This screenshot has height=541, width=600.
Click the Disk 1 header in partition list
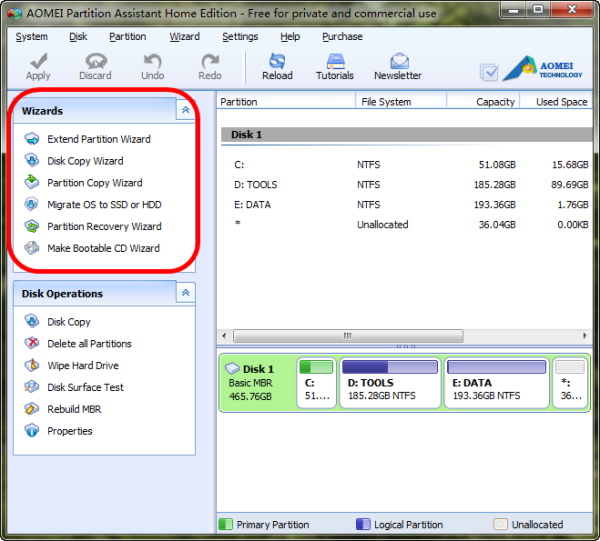tap(407, 135)
